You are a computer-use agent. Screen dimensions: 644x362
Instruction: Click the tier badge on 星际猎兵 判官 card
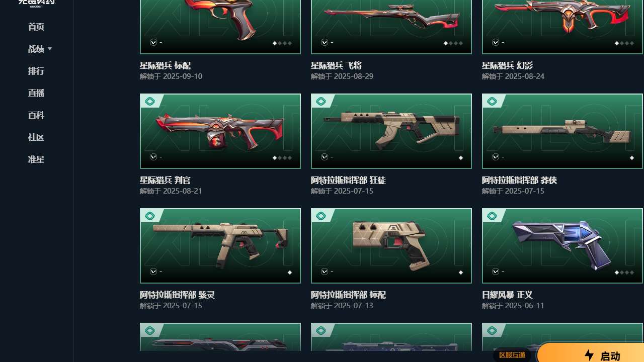pos(150,102)
